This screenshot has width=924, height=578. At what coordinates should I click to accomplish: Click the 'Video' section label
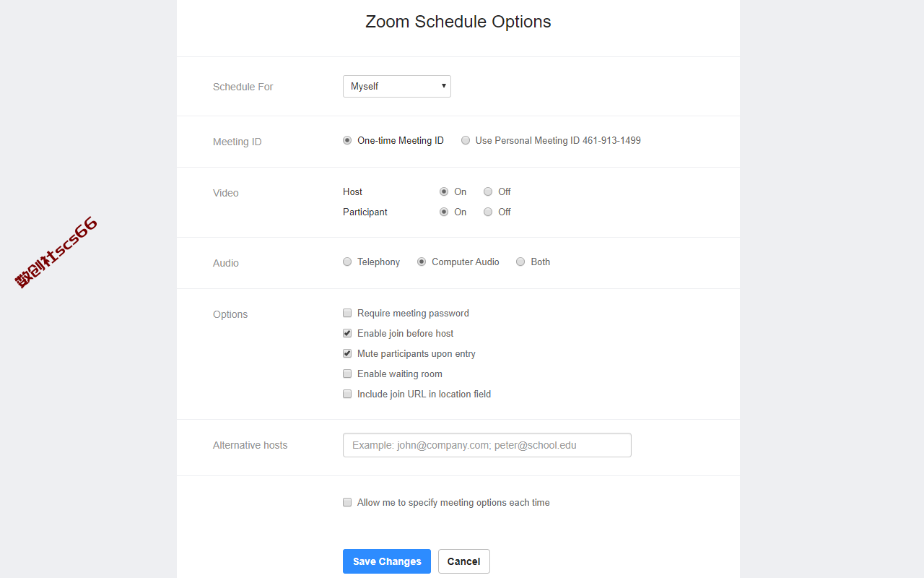(226, 193)
